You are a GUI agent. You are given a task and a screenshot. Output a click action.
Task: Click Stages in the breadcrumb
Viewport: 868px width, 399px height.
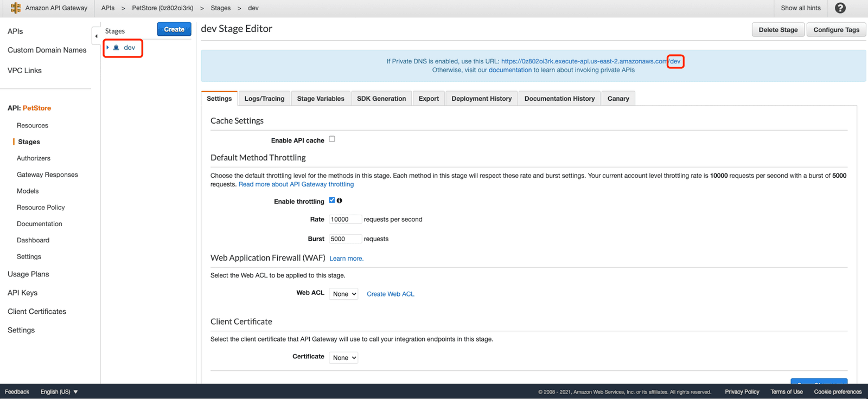221,8
